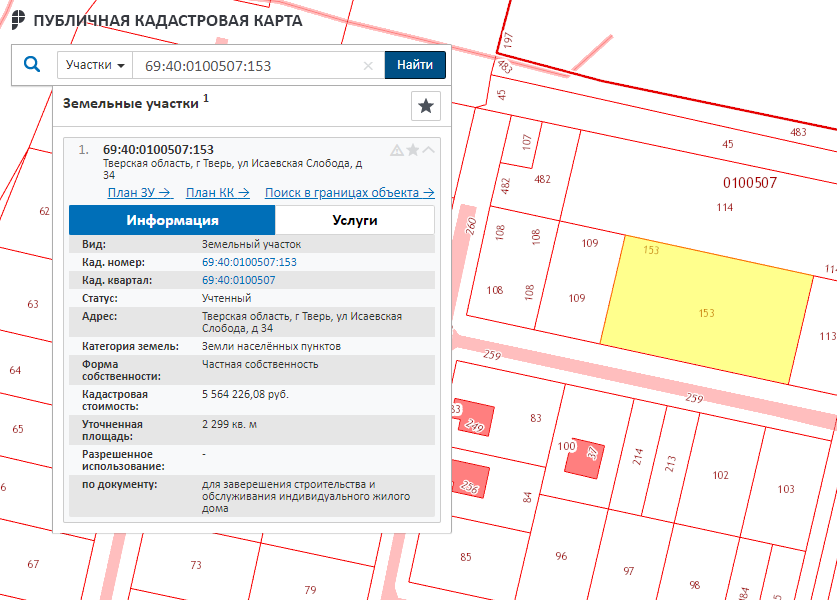Viewport: 837px width, 600px height.
Task: Clear the search field with the X icon
Action: [368, 66]
